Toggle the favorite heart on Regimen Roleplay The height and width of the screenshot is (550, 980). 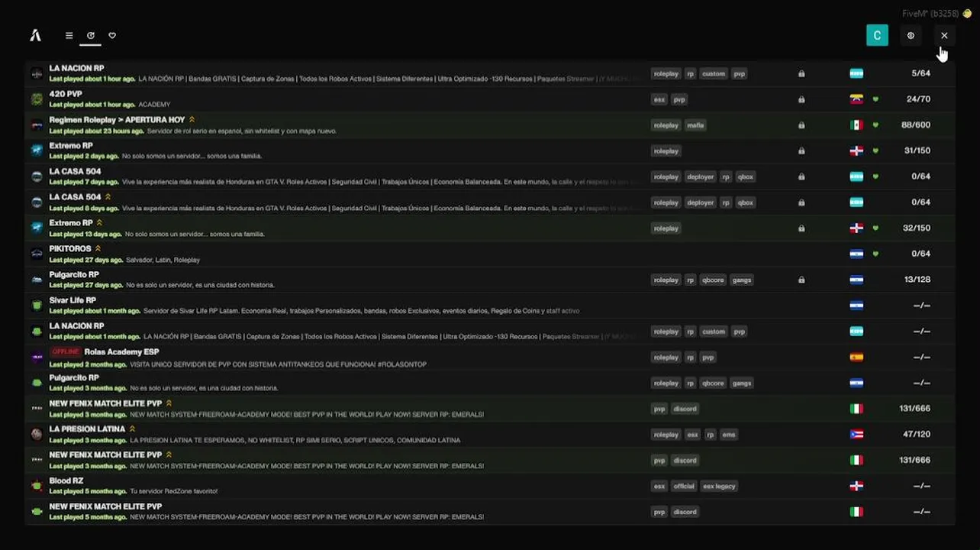point(875,125)
